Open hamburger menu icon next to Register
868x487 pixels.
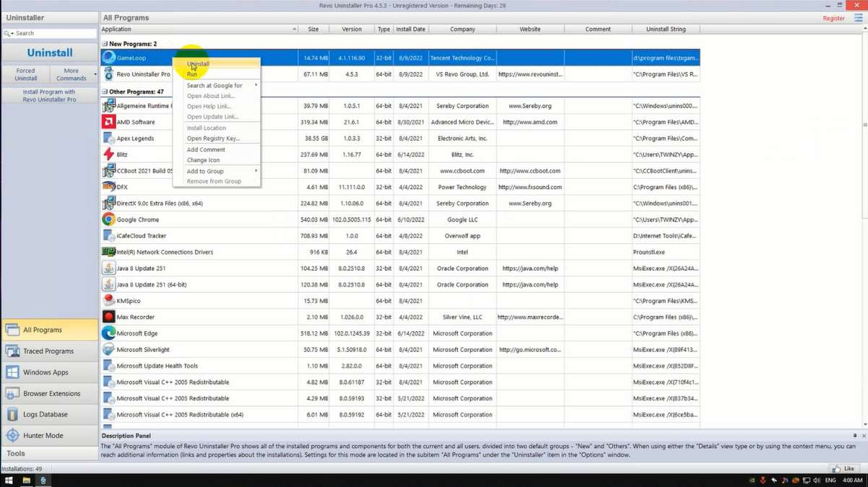point(858,18)
